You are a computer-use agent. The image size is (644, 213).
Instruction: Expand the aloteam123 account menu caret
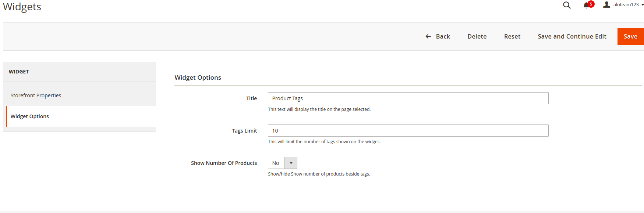tap(642, 5)
